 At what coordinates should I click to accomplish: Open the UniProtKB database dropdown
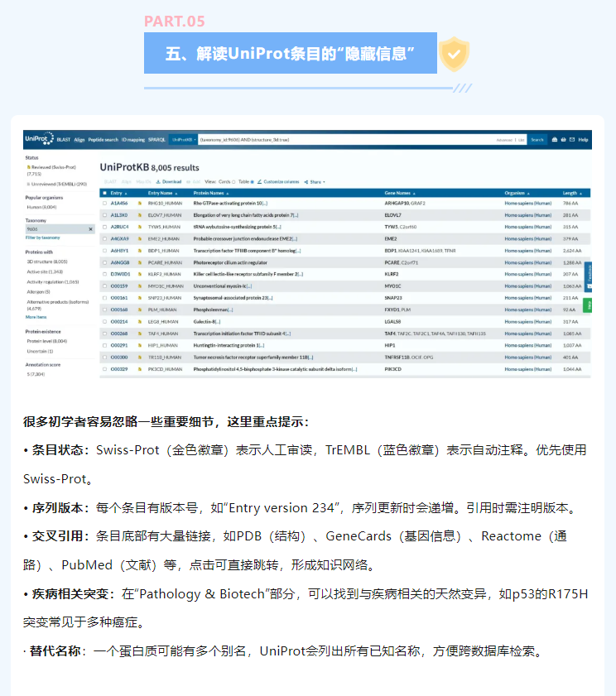184,139
